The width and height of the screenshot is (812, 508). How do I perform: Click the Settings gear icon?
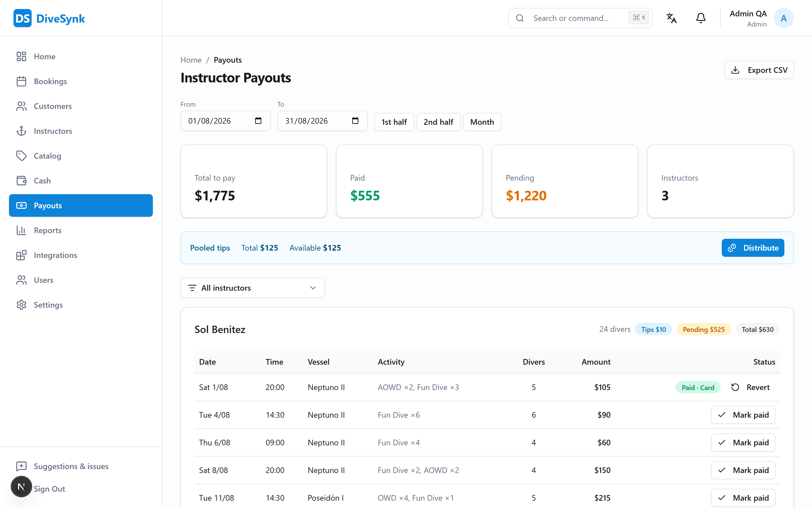21,305
